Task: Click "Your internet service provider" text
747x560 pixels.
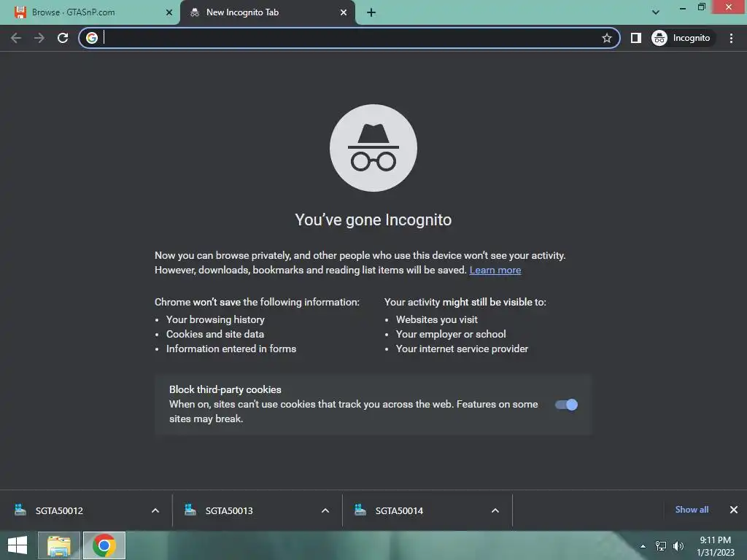Action: click(462, 349)
